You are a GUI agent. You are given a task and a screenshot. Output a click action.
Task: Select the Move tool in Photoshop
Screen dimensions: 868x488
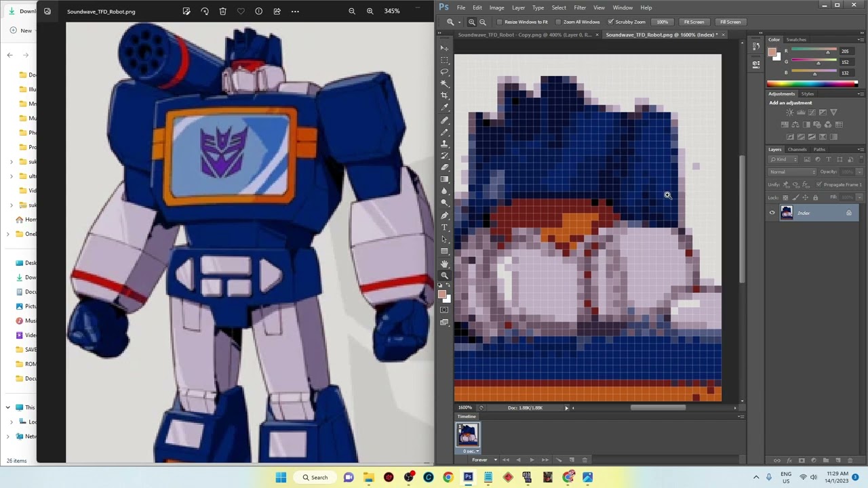[x=444, y=47]
